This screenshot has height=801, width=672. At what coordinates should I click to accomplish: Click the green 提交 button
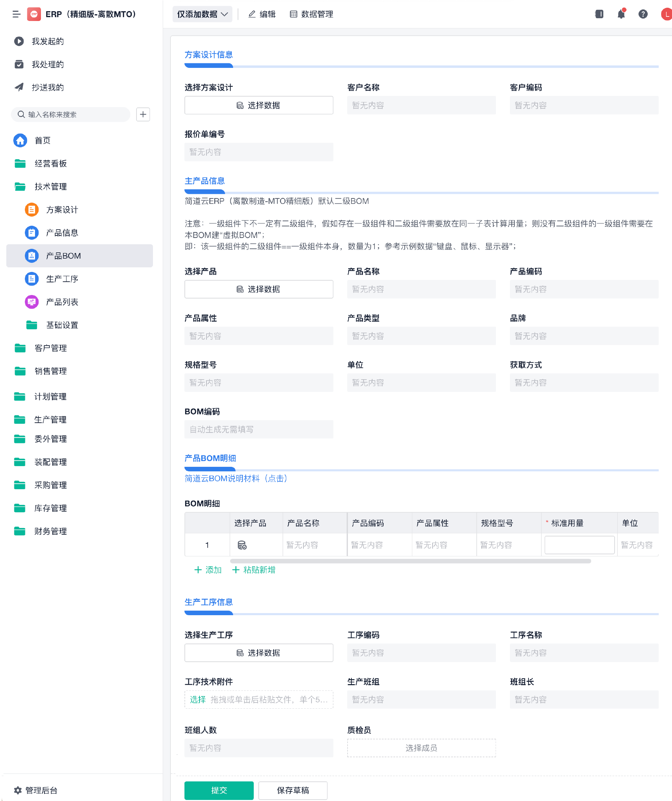(219, 790)
